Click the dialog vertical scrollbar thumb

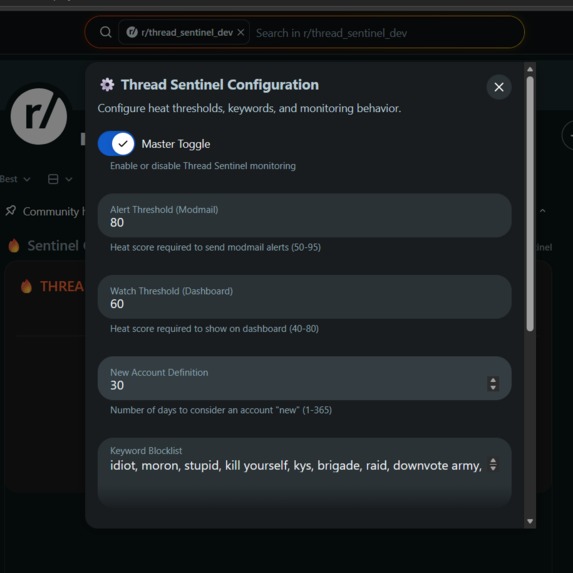click(x=530, y=204)
